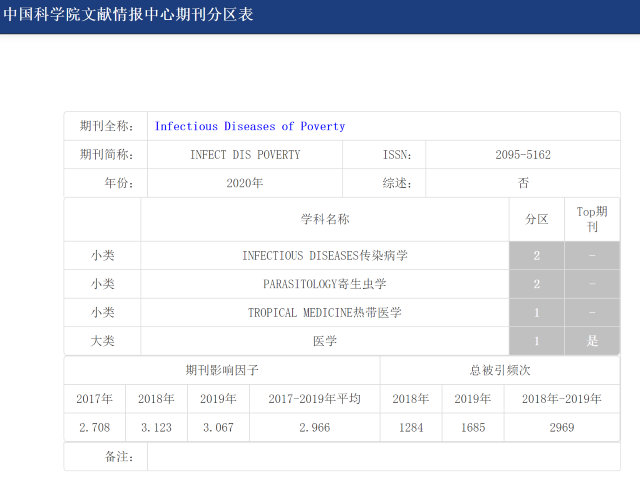Select the 2019 impact factor 3.067

click(218, 427)
